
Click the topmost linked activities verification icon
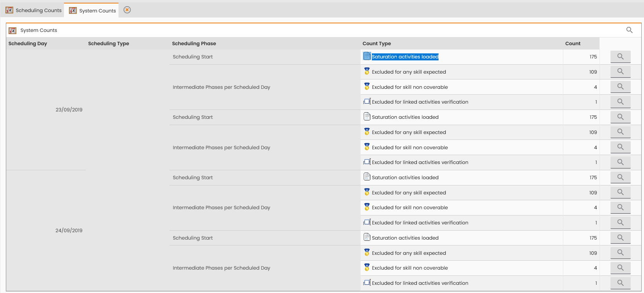point(367,102)
